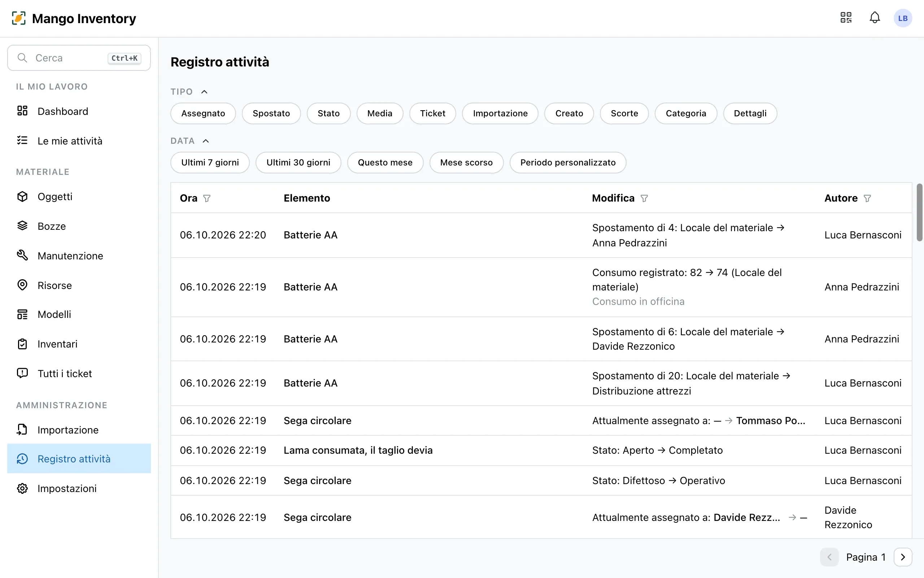Open the Ora column filter
This screenshot has height=578, width=924.
pos(206,198)
